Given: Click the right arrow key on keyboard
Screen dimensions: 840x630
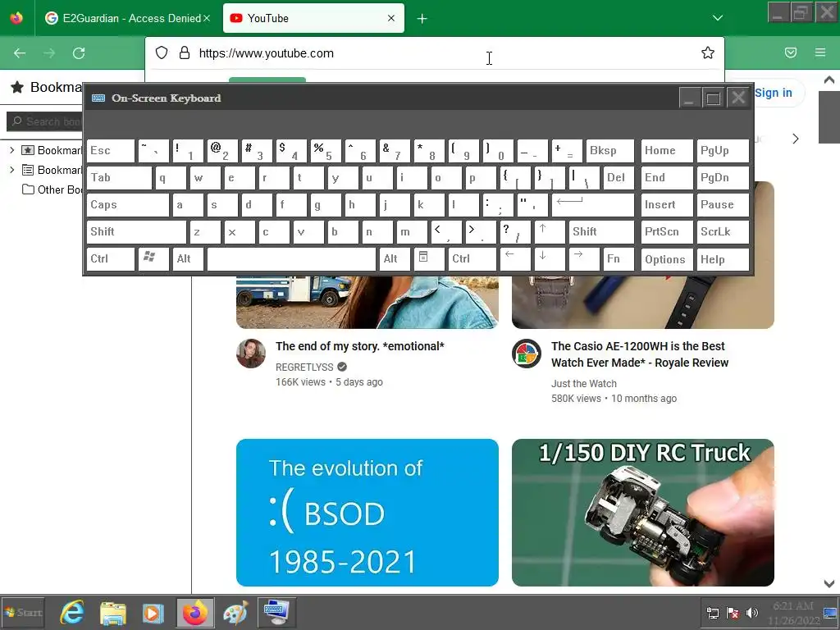Looking at the screenshot, I should (x=584, y=259).
